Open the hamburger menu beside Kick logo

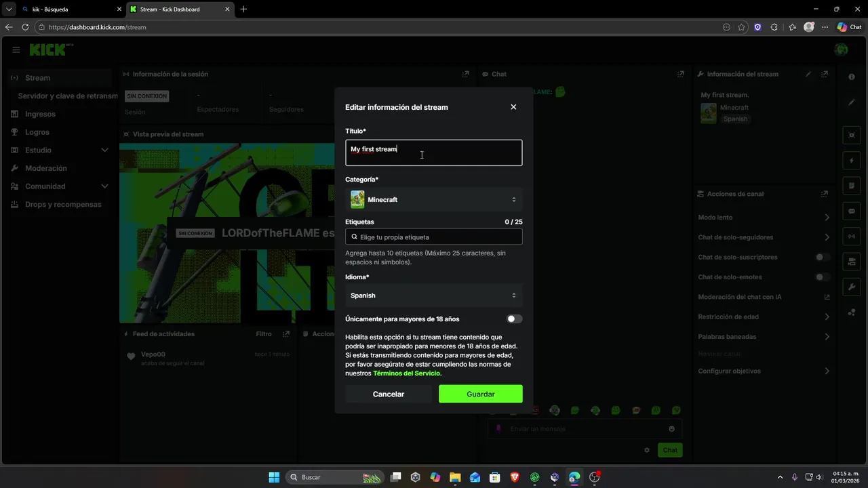tap(16, 49)
